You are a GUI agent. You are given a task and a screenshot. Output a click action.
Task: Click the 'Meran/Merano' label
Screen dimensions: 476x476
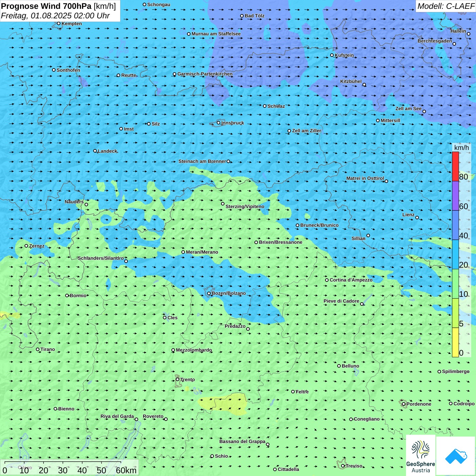202,252
